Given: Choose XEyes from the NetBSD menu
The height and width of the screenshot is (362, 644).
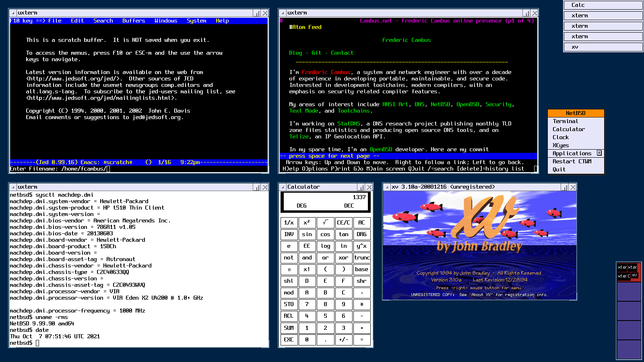Looking at the screenshot, I should (576, 146).
